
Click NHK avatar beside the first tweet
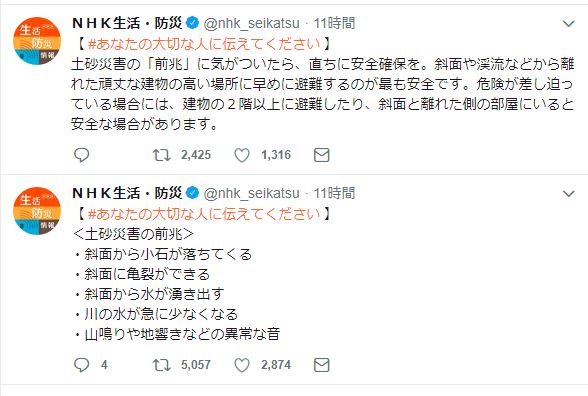37,41
